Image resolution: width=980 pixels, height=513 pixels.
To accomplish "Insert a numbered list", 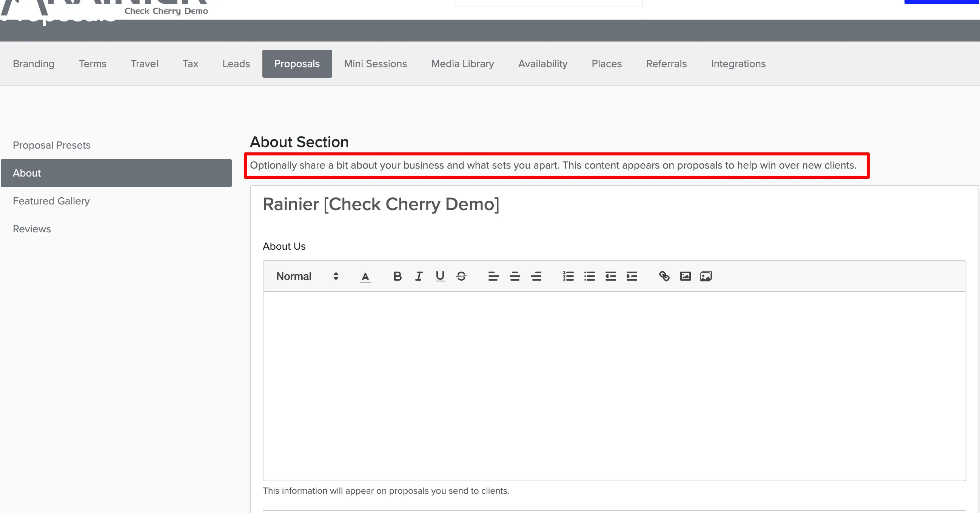I will 569,276.
